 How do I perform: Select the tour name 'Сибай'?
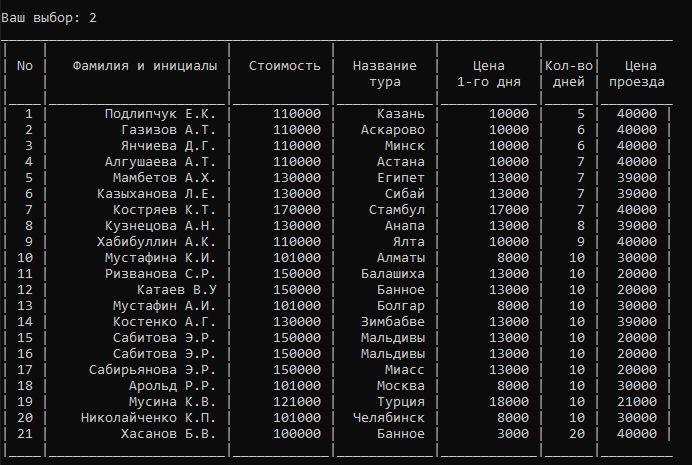(405, 194)
